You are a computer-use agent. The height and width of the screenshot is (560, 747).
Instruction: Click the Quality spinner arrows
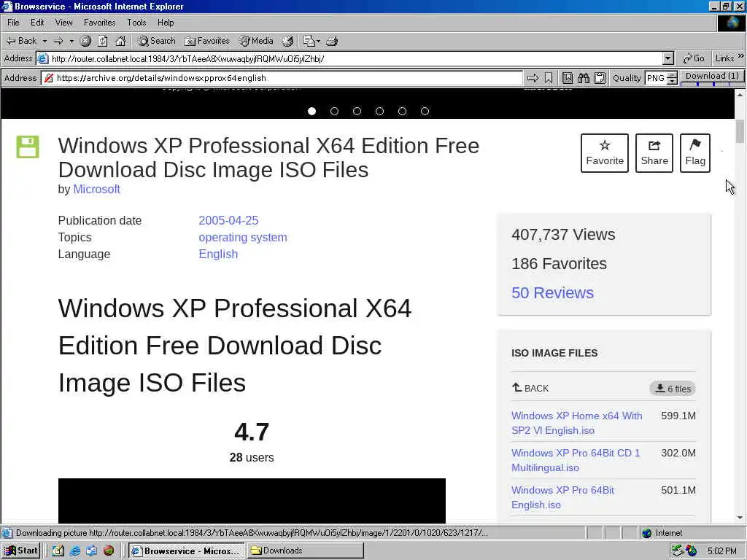pyautogui.click(x=672, y=78)
